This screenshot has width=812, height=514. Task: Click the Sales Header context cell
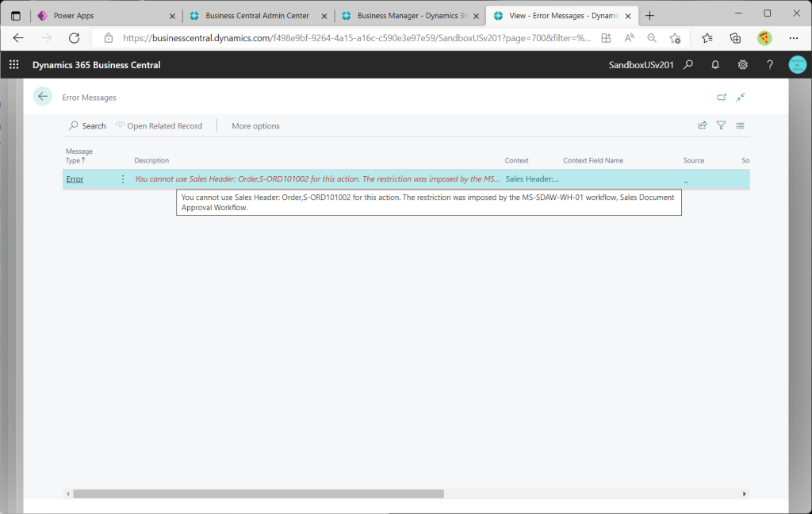(532, 178)
